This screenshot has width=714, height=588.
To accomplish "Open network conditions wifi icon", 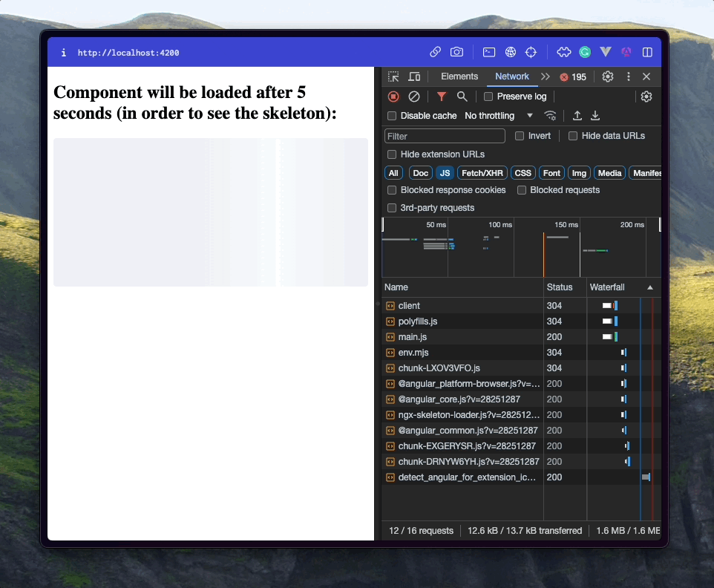I will pos(550,116).
